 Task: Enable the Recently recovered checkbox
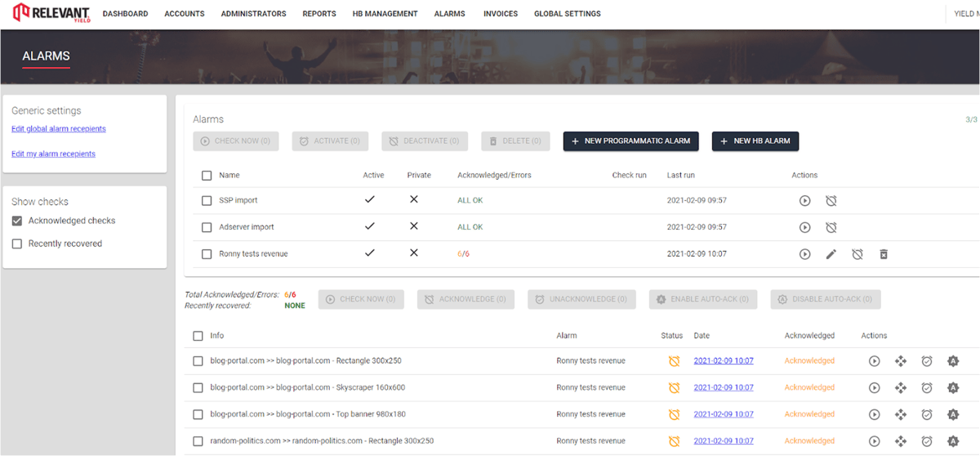[x=17, y=244]
